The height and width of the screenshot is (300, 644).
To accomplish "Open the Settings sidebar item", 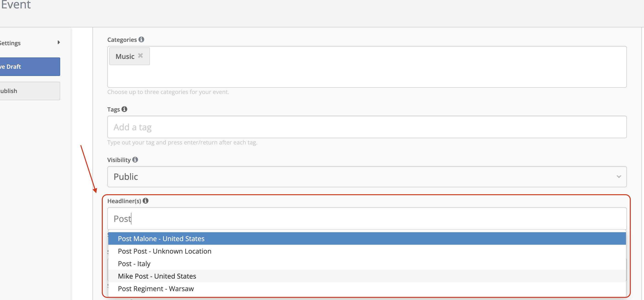I will [x=30, y=43].
